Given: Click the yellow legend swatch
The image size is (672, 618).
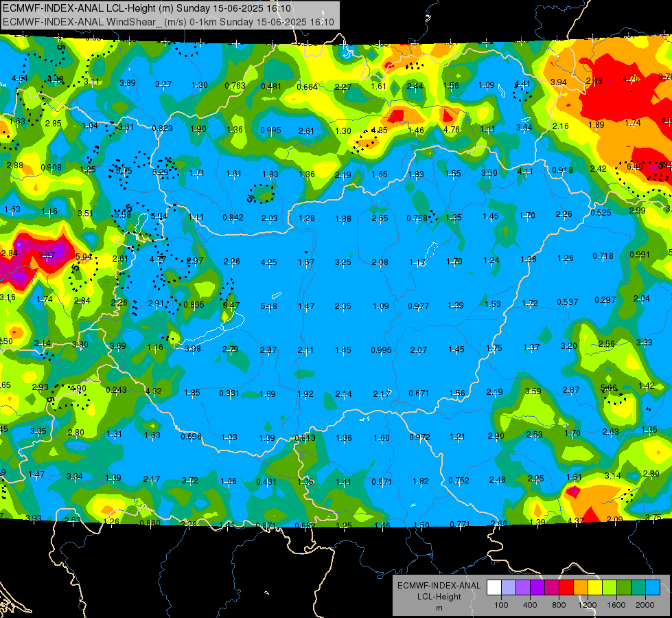Looking at the screenshot, I should coord(595,587).
